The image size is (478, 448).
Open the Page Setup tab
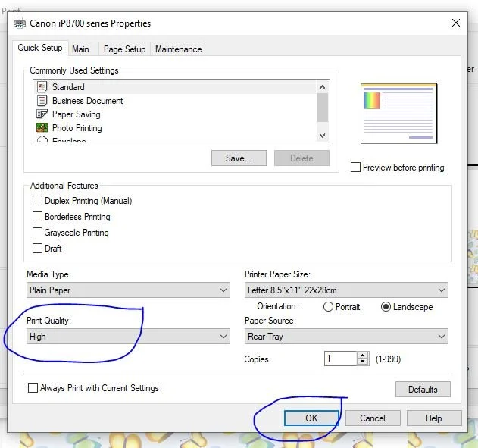(x=124, y=49)
